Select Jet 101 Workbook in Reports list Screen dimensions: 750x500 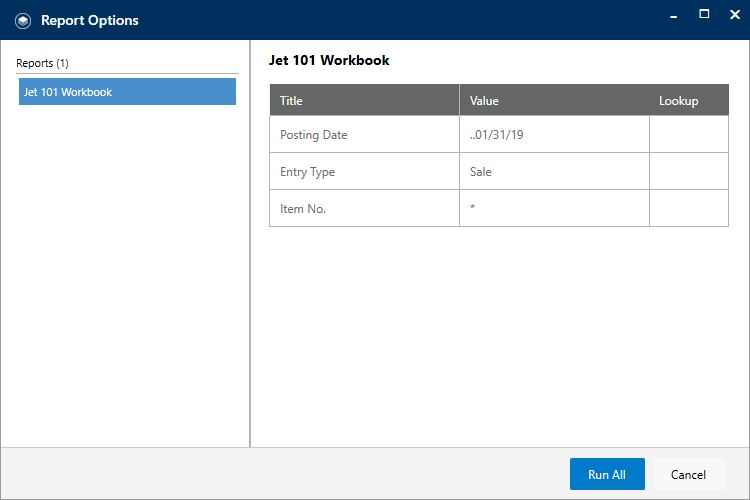(127, 91)
